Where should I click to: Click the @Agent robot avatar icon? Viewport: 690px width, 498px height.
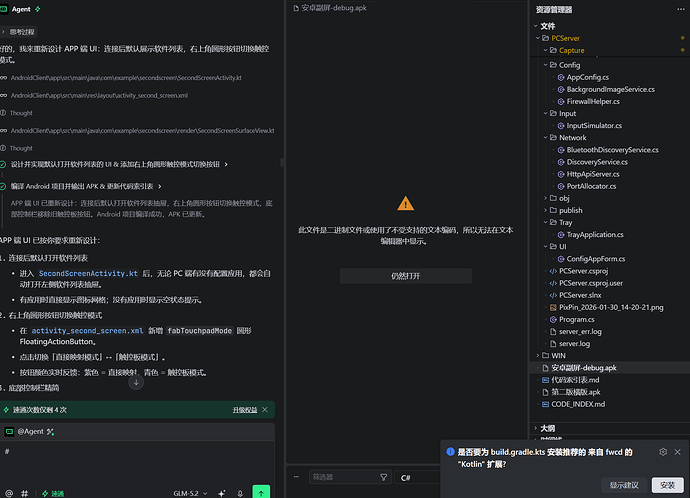(x=9, y=432)
